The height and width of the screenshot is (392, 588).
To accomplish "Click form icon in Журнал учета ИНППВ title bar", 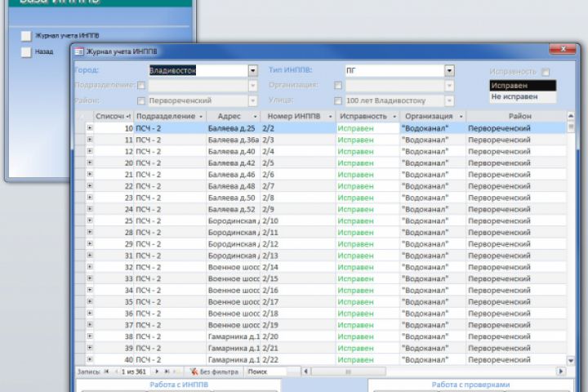I will (79, 51).
